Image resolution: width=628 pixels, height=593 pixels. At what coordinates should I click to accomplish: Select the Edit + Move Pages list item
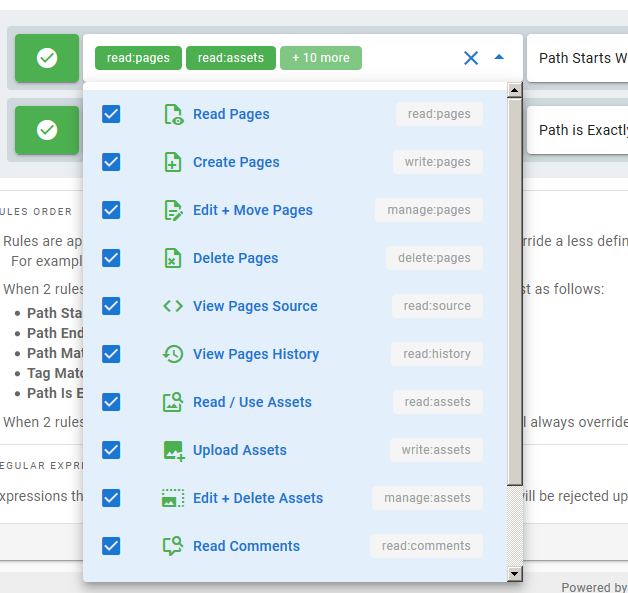(295, 210)
